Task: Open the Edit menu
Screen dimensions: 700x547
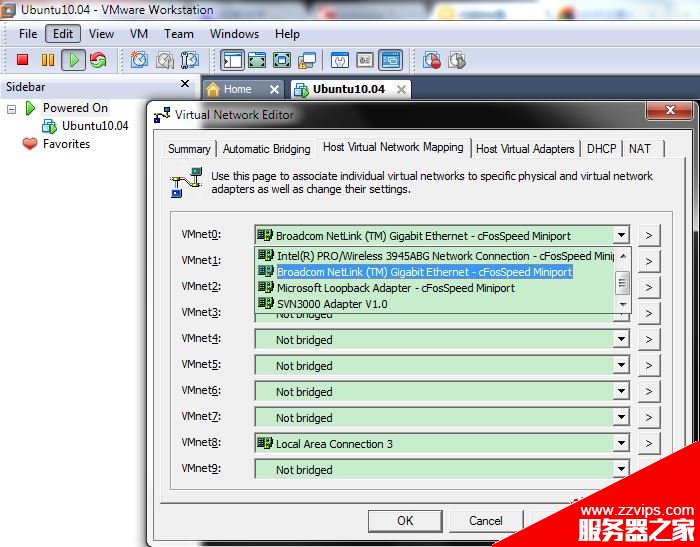Action: [x=63, y=34]
